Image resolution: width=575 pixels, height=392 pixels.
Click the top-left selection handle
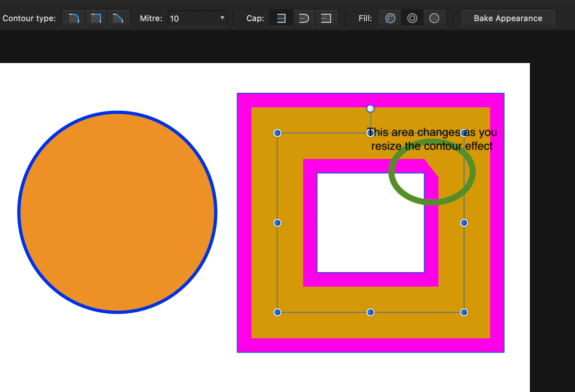point(277,133)
